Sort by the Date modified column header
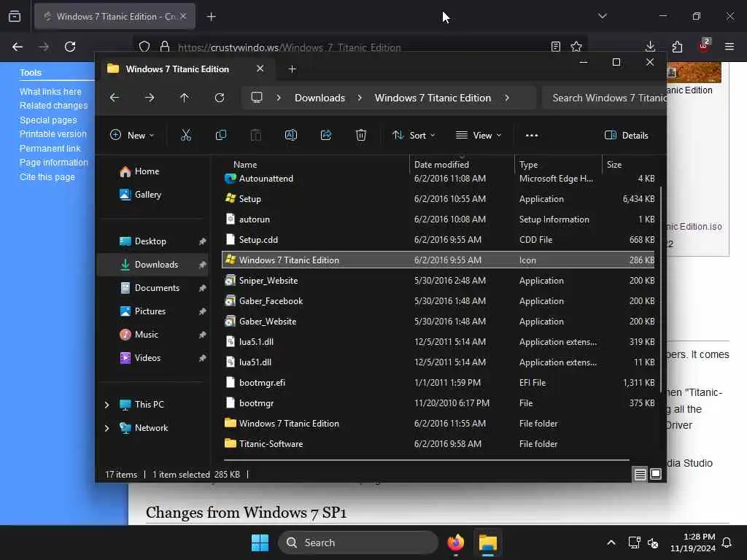 (x=441, y=164)
